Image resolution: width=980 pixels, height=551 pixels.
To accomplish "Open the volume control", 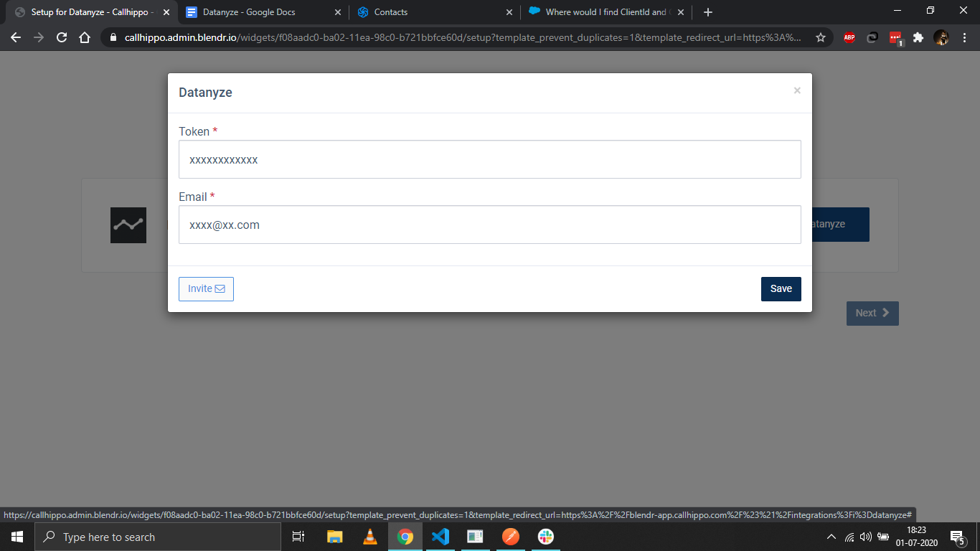I will point(866,537).
